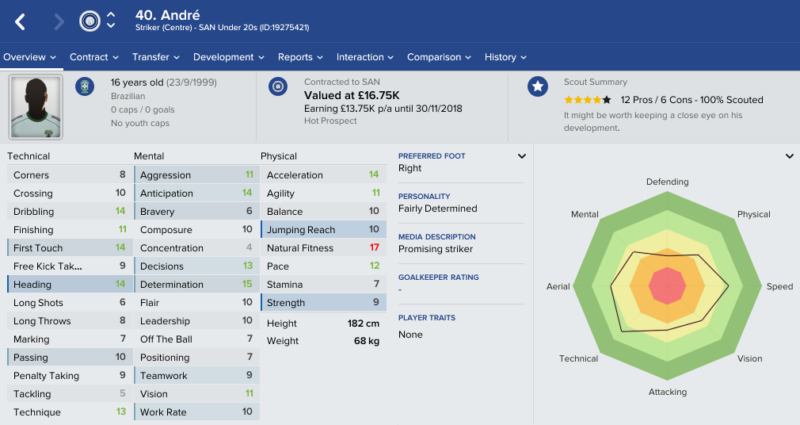Select the Jumping Reach attribute row

tap(323, 230)
